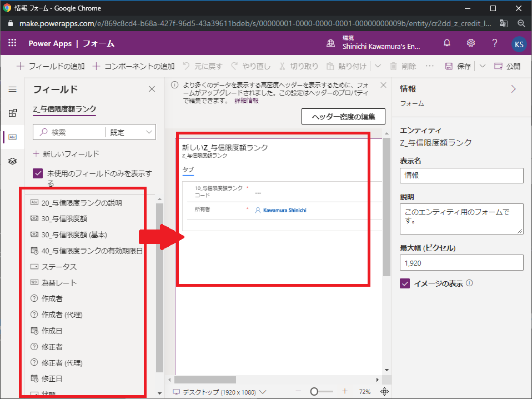Open the 詳細情報 link
Screen dimensions: 532x399
(x=247, y=101)
